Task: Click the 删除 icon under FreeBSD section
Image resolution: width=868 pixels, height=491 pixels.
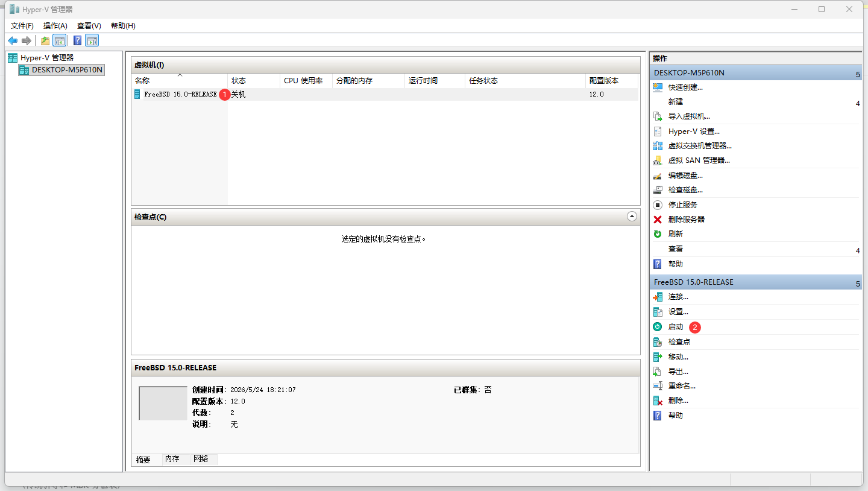Action: 658,401
